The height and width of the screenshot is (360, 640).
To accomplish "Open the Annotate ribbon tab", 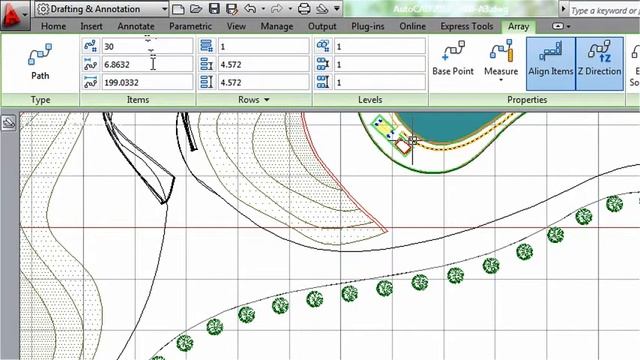I will (x=136, y=26).
